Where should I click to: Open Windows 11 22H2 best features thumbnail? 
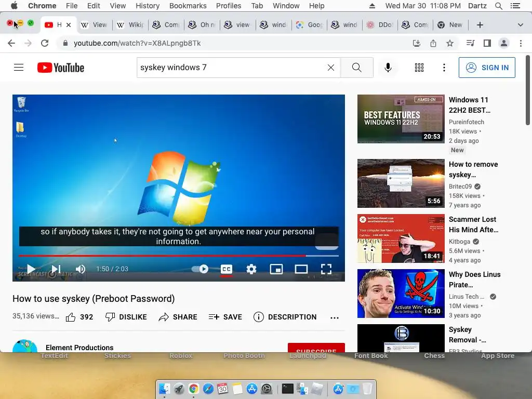pyautogui.click(x=401, y=119)
